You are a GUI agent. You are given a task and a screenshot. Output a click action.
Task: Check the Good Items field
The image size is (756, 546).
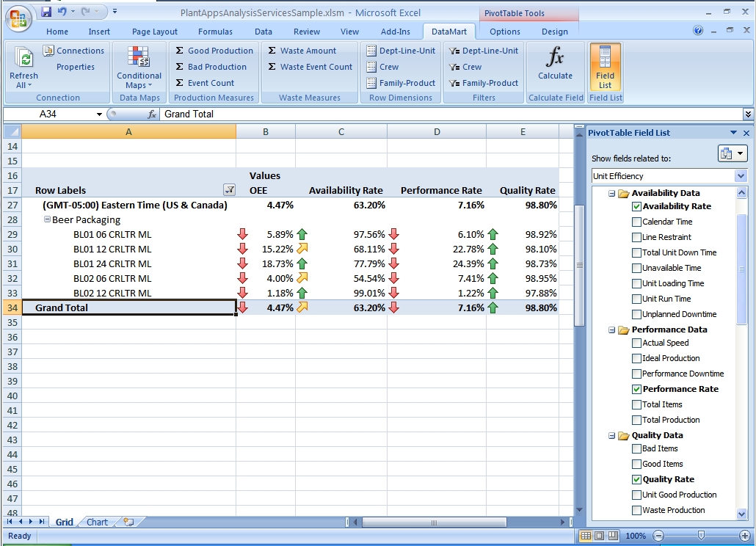[x=636, y=464]
